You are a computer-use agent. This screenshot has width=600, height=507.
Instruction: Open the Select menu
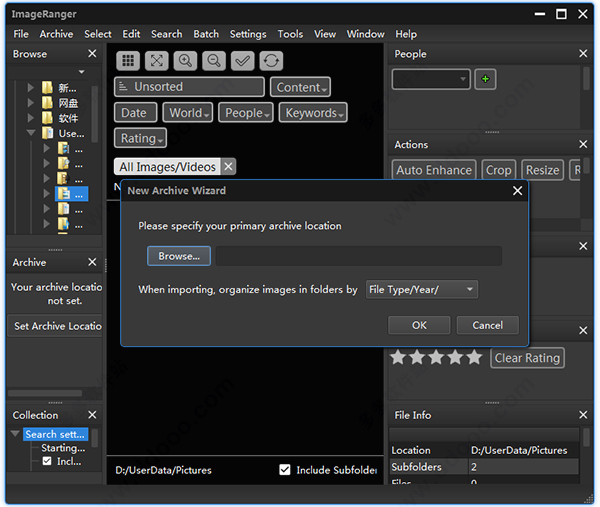pos(98,34)
